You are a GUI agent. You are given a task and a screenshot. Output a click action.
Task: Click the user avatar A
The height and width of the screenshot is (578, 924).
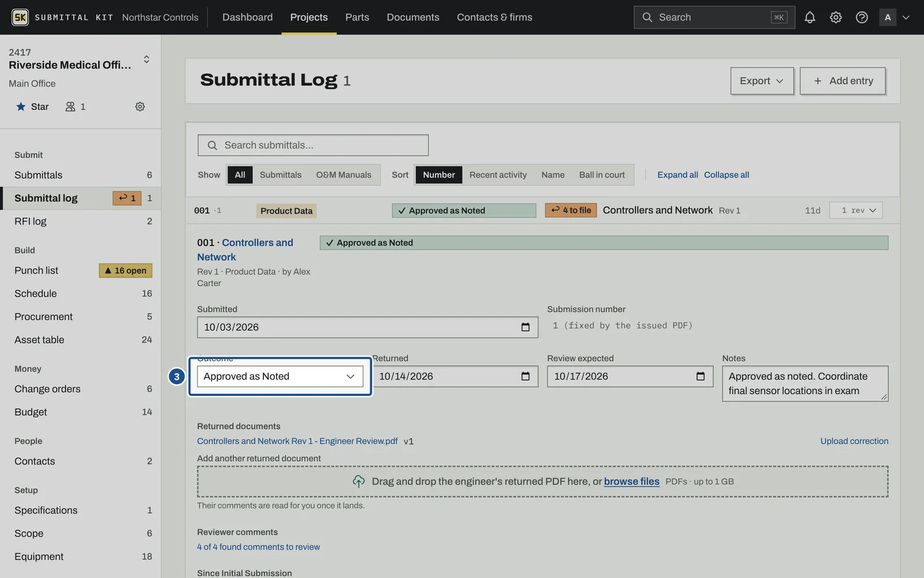point(888,17)
